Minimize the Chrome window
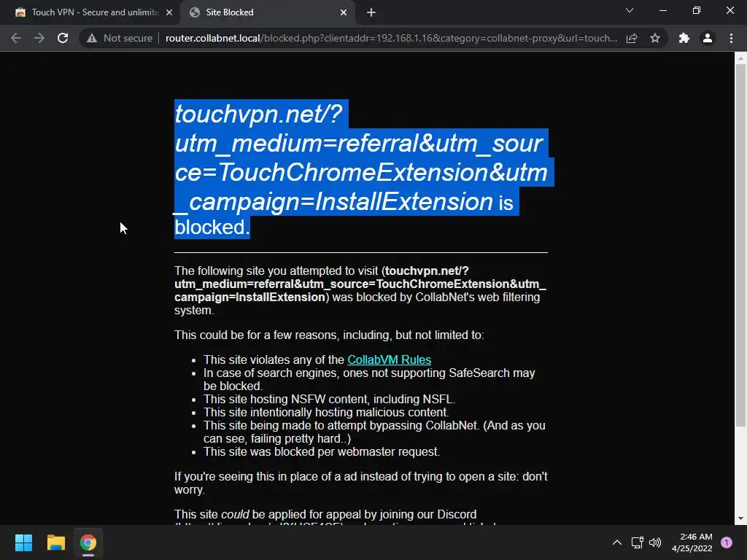747x560 pixels. point(662,10)
